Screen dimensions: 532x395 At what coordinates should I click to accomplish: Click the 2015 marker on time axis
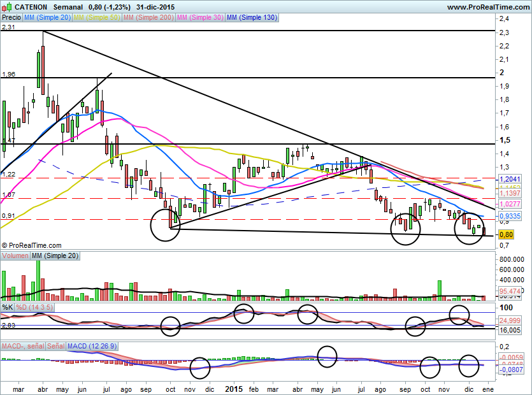234,388
